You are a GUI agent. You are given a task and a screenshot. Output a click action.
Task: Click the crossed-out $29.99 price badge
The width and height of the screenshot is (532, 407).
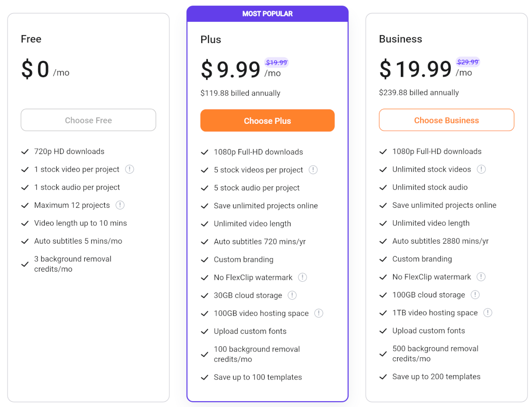coord(468,62)
